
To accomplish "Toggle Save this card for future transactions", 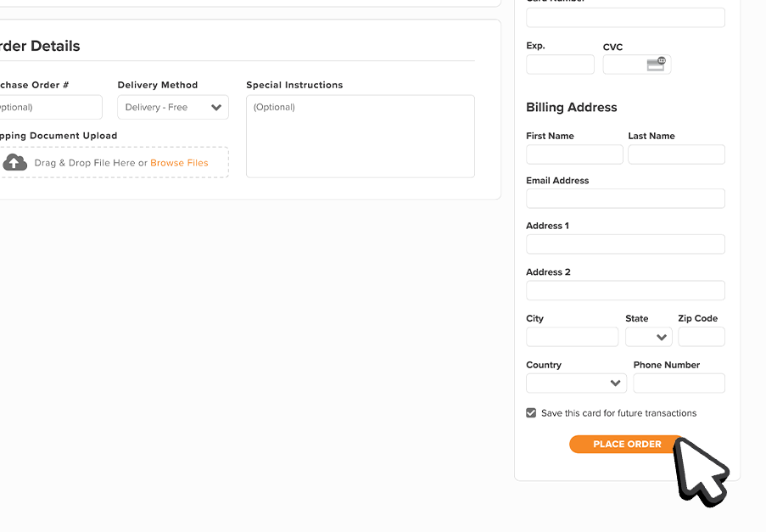I will 531,413.
